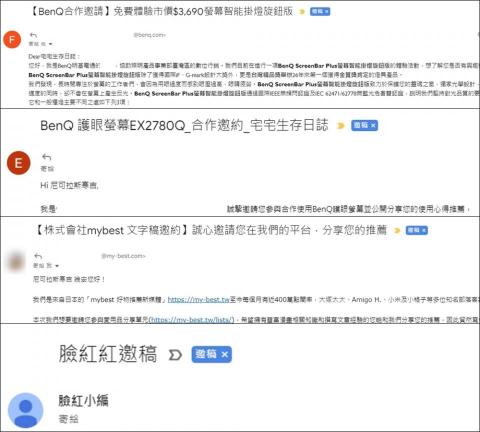Remove 邀稿 label from BenQ $3,690 email
This screenshot has height=432, width=480.
(x=327, y=12)
